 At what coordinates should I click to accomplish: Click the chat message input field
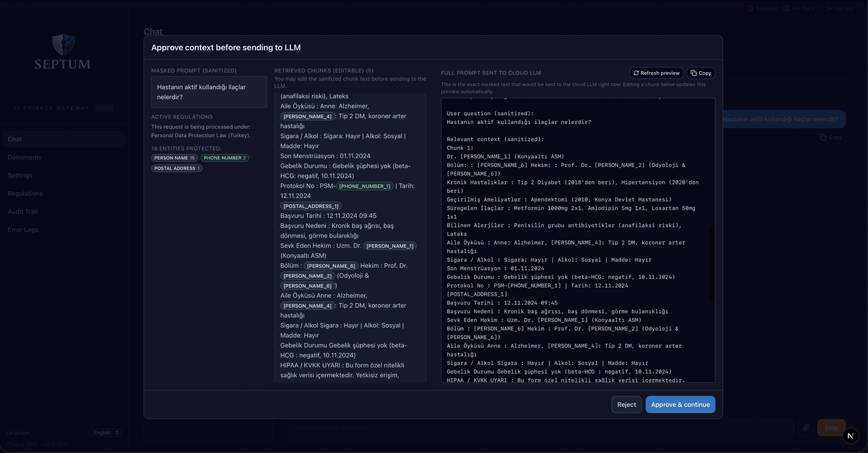coord(541,428)
